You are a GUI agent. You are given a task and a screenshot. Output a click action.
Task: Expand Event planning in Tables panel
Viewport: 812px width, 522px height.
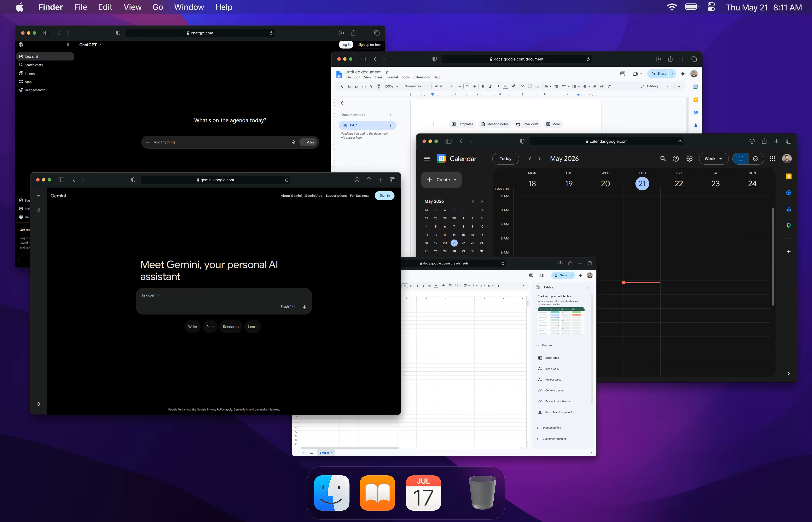(537, 428)
